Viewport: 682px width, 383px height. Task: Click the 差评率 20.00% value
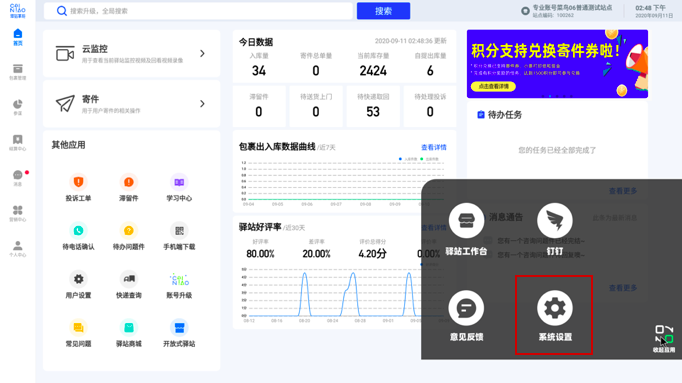[316, 254]
